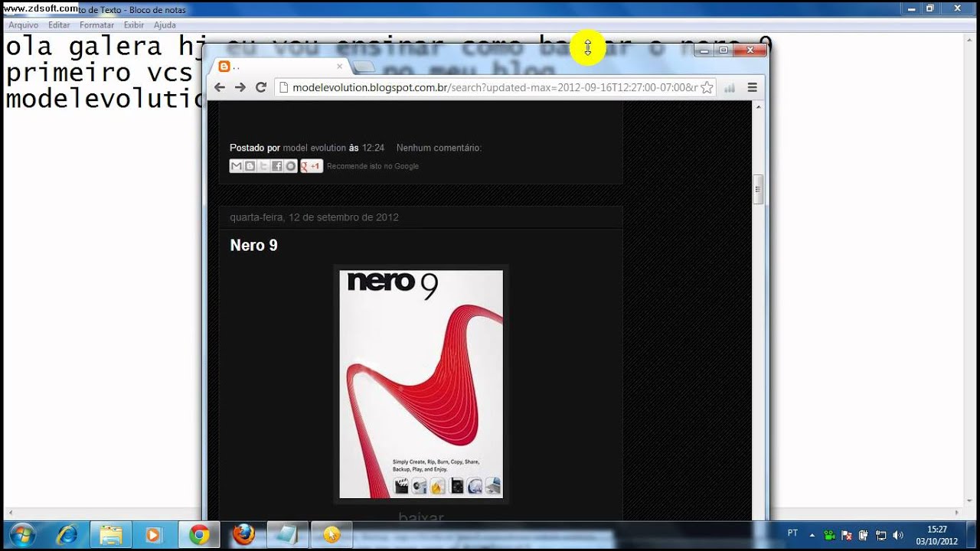
Task: Open the volume speaker tray icon
Action: tap(897, 535)
